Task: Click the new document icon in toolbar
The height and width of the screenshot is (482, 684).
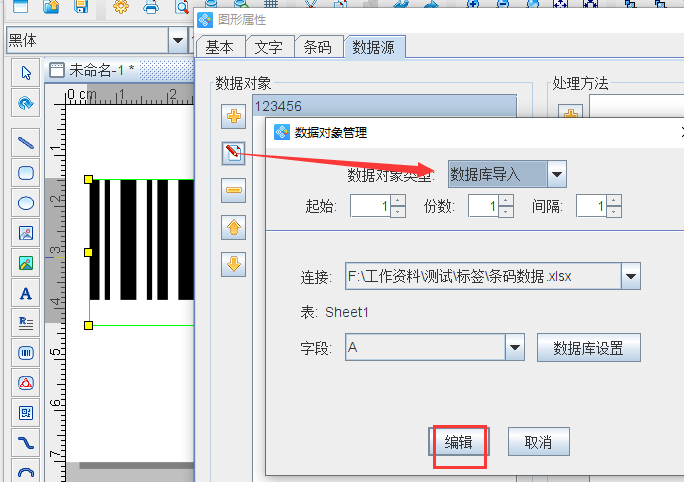Action: coord(21,6)
